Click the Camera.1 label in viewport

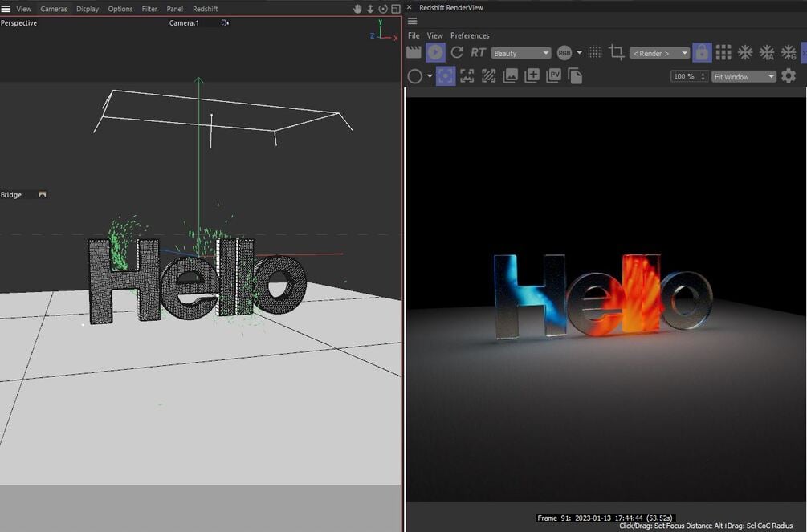pyautogui.click(x=184, y=22)
